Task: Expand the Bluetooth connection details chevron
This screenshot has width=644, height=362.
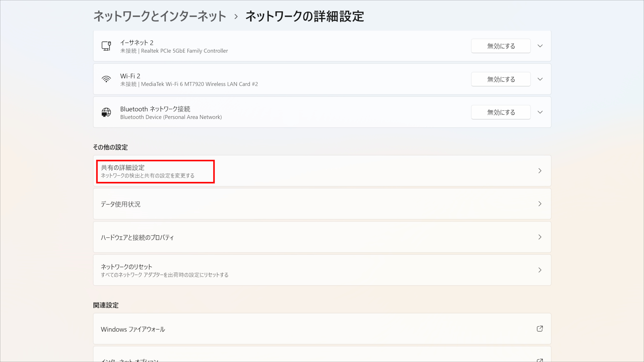Action: 540,112
